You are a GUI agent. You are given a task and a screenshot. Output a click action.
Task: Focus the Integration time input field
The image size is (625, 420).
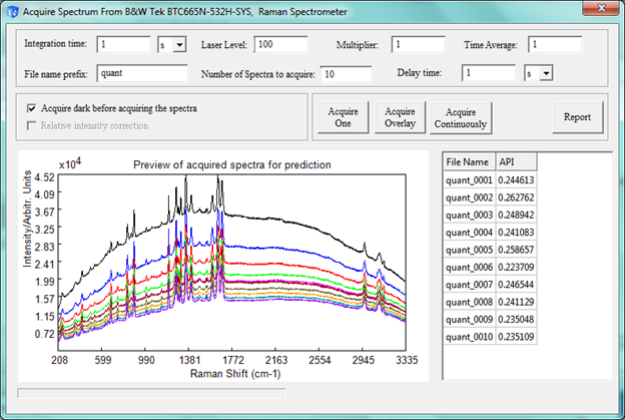(124, 44)
